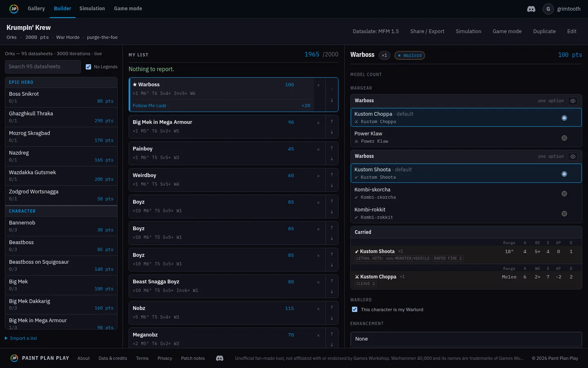Move Warboss down in the list

[x=332, y=100]
